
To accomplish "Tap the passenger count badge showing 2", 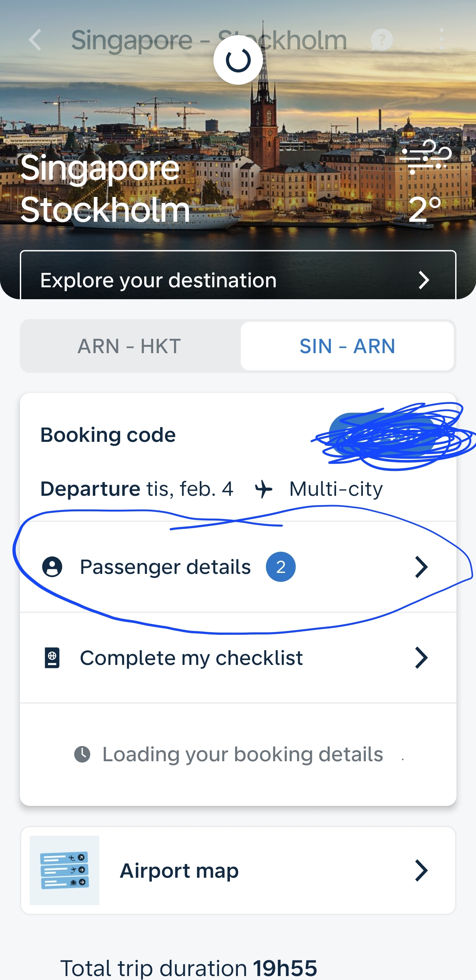I will pos(281,567).
